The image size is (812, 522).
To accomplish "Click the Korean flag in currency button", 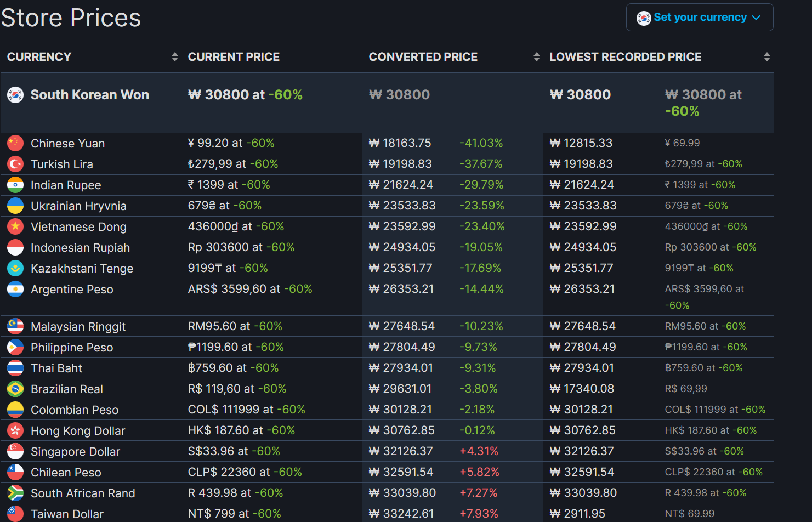I will [644, 18].
